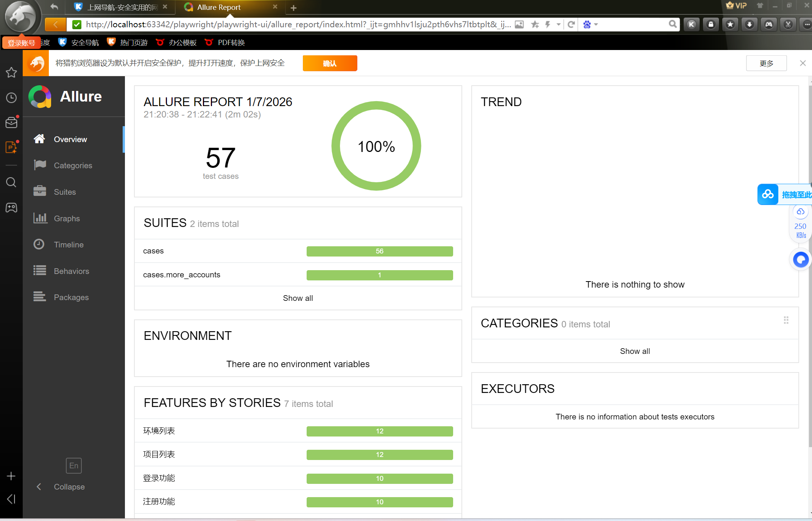
Task: Open the Categories flag icon
Action: click(x=40, y=165)
